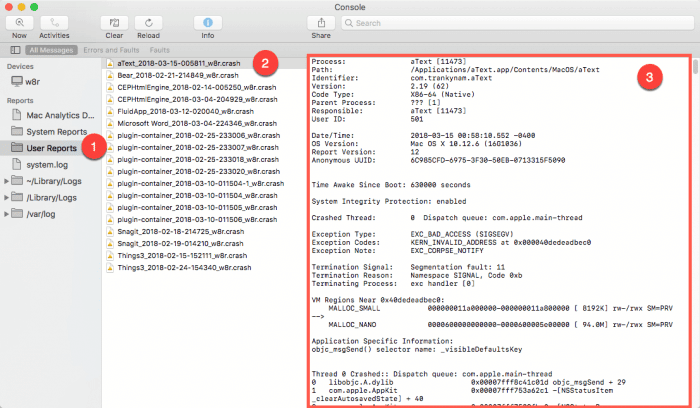The image size is (700, 408).
Task: Select plugin-container_2018-03-10-011504_w8r crash report
Action: (x=197, y=196)
